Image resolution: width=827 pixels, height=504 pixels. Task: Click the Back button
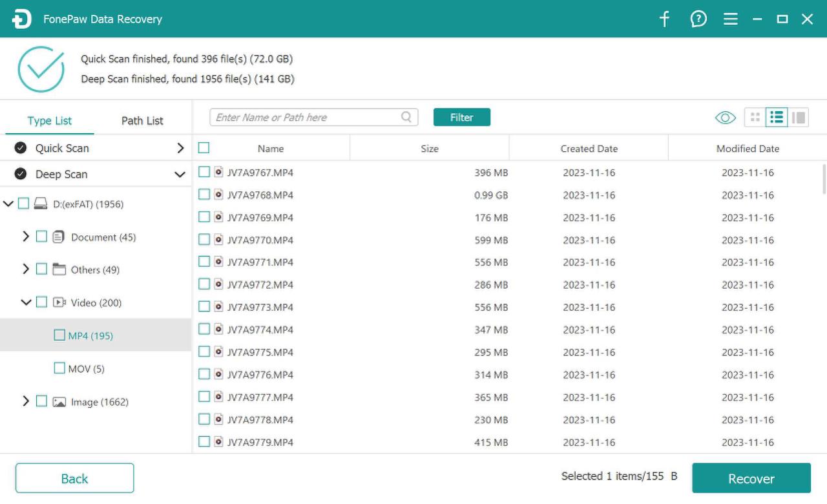point(74,478)
